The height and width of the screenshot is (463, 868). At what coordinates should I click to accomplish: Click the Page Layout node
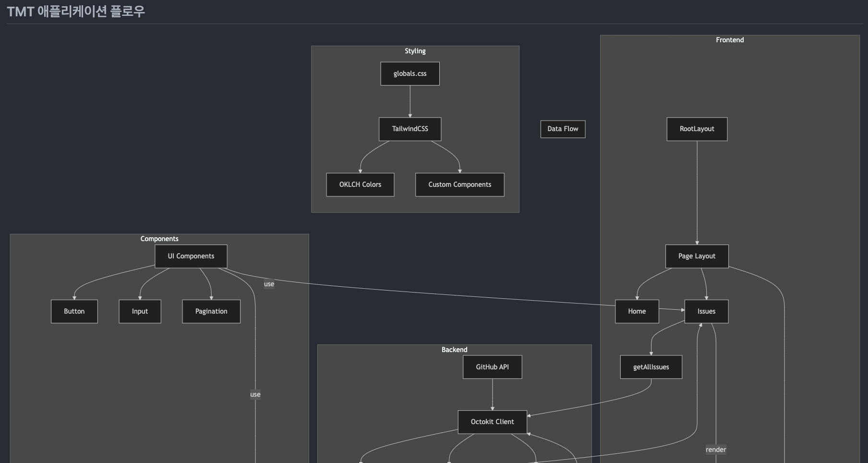(x=697, y=256)
